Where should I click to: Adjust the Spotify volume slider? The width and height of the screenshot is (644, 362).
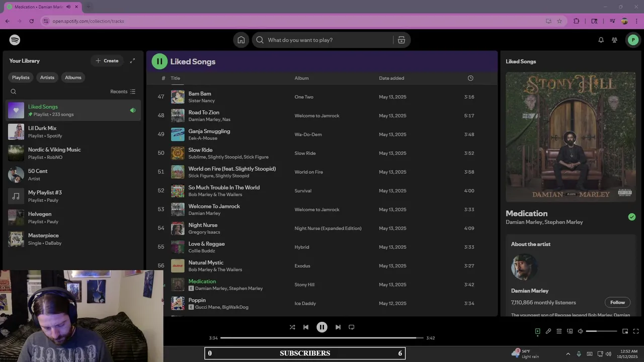tap(602, 331)
